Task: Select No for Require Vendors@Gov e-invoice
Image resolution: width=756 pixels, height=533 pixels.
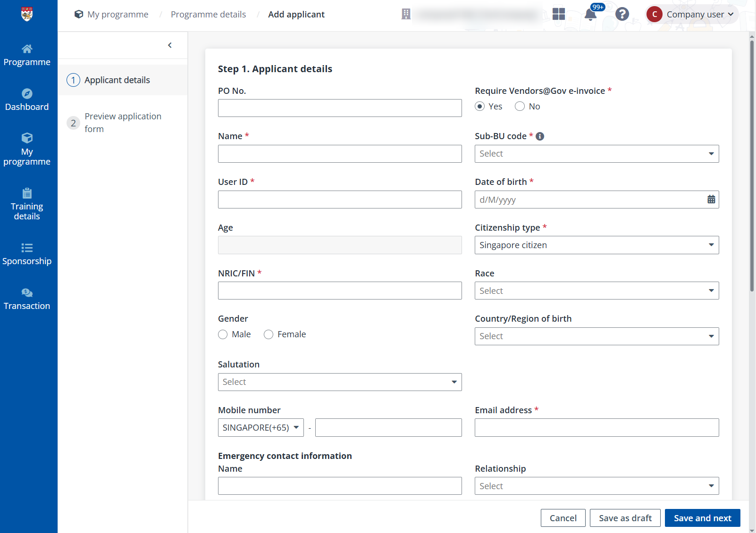Action: point(520,106)
